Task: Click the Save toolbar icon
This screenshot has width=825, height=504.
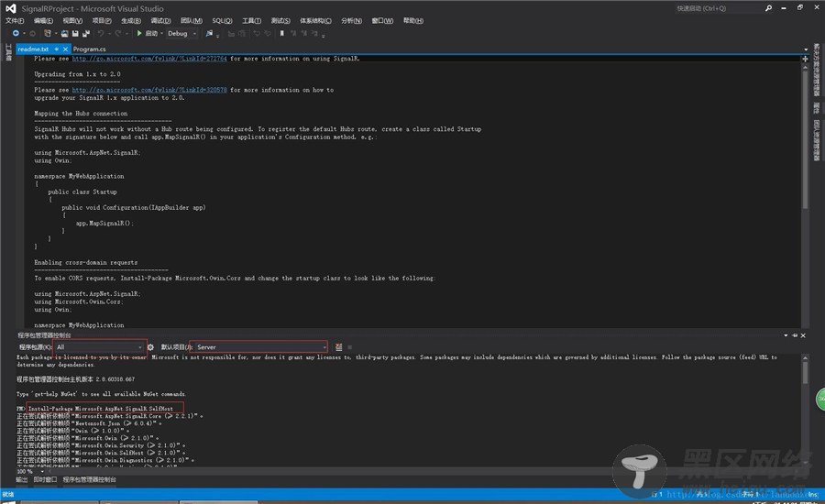Action: point(75,33)
